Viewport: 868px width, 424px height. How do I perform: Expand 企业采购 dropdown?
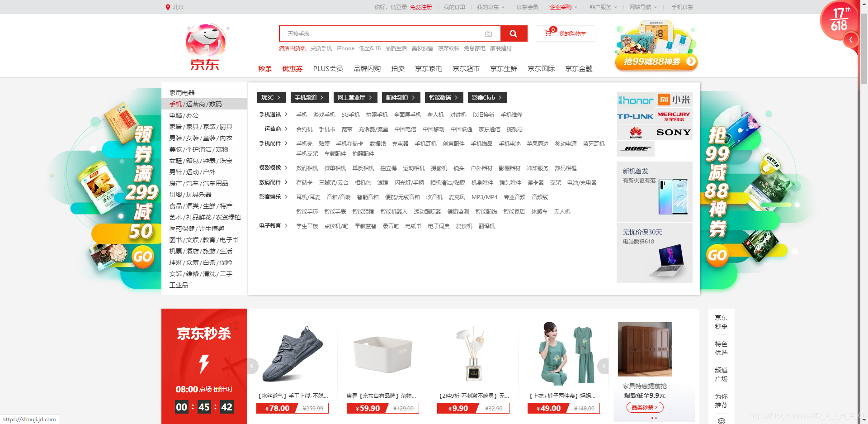(x=563, y=7)
